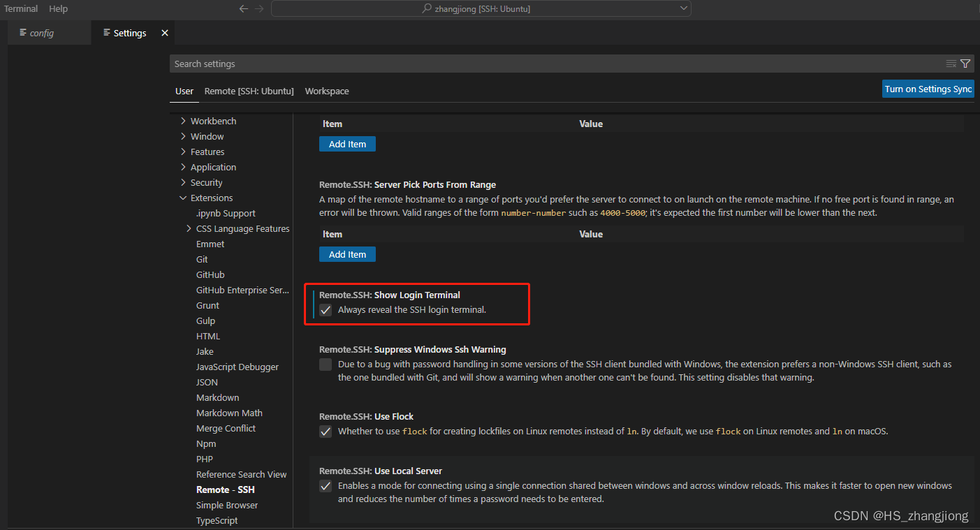
Task: Open JavaScript Debugger settings
Action: coord(237,367)
